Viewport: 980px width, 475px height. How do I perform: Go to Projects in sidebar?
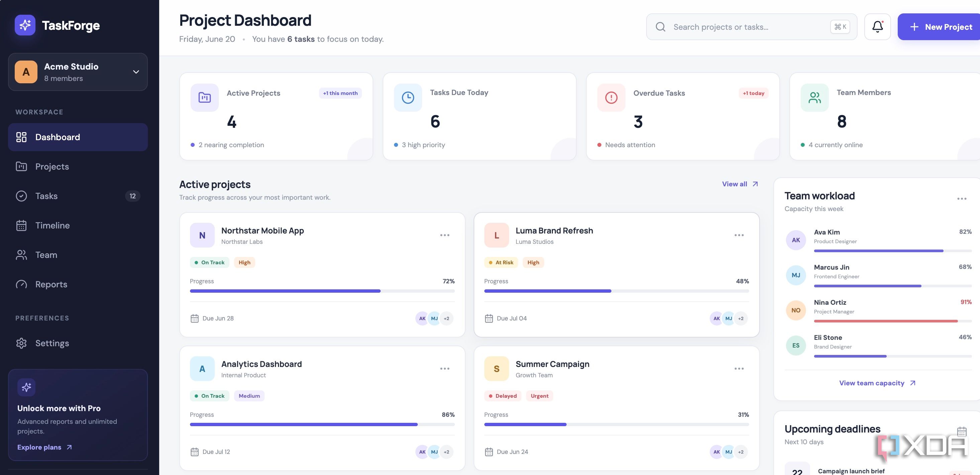click(x=78, y=166)
